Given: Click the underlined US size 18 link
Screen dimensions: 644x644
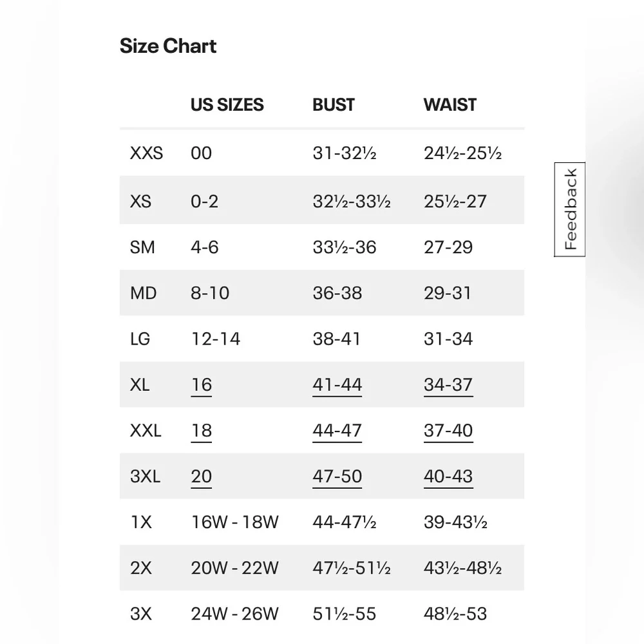Looking at the screenshot, I should [202, 430].
